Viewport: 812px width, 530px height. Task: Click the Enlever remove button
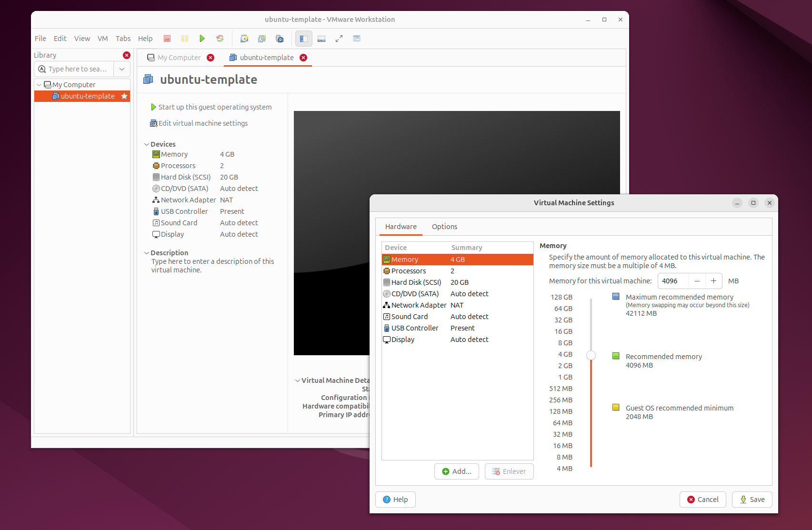point(509,471)
